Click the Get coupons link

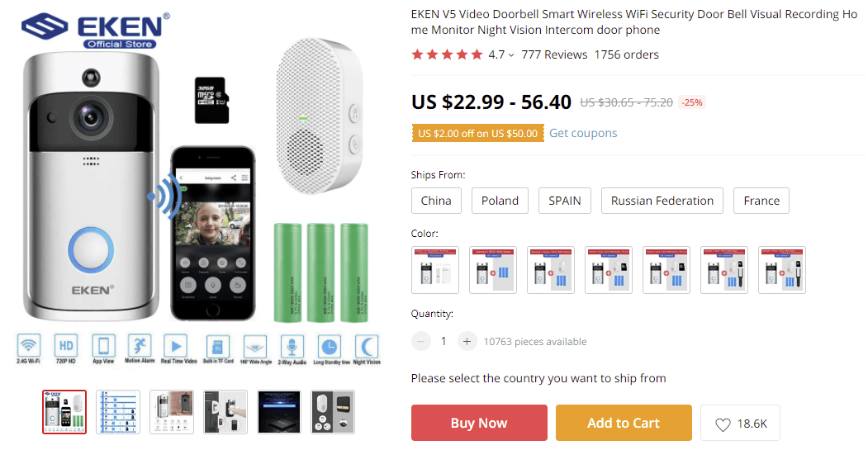coord(583,133)
